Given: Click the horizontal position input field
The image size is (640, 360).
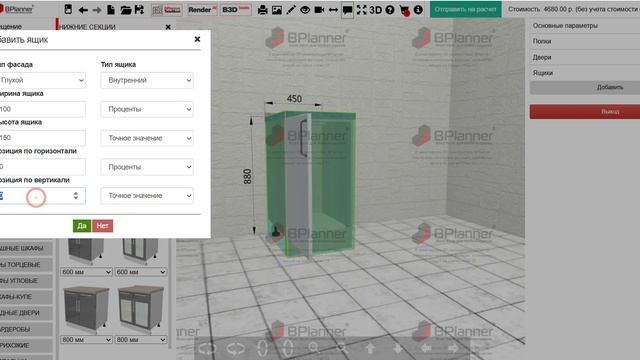Looking at the screenshot, I should (x=42, y=167).
